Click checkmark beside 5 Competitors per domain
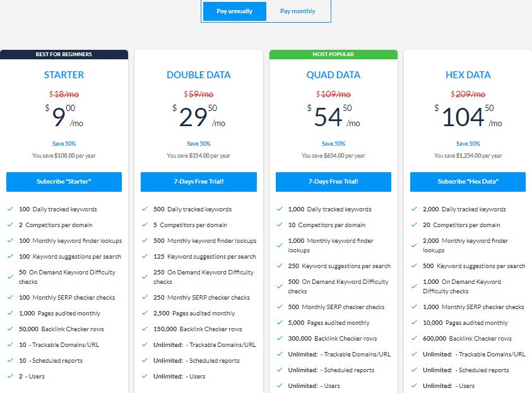The width and height of the screenshot is (532, 393). coord(145,225)
